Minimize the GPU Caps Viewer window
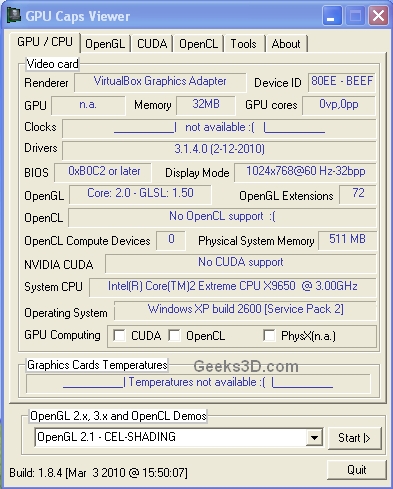This screenshot has width=393, height=489. pos(332,16)
